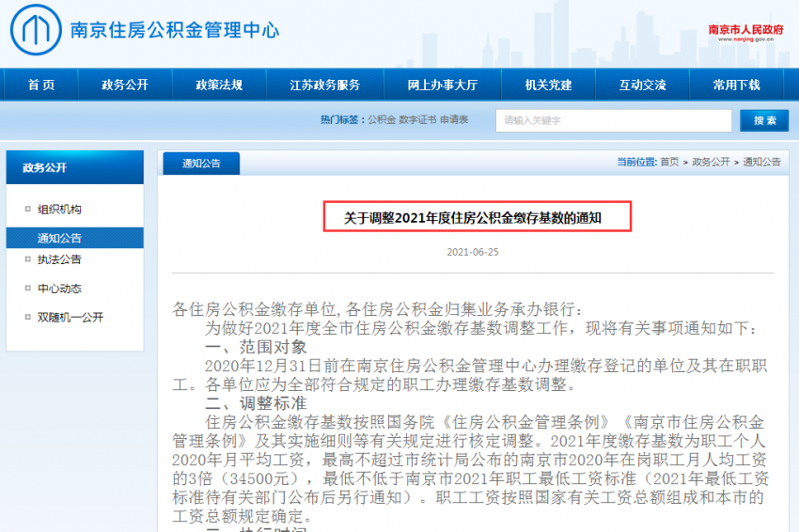Viewport: 799px width, 532px height.
Task: Click the square bullet icon beside 组织机构
Action: pos(27,210)
